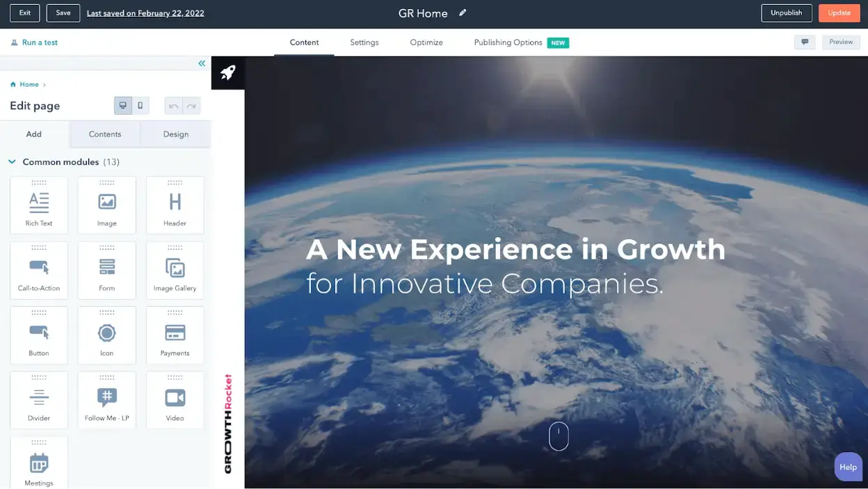Add the Meetings module
Viewport: 868px width, 489px height.
39,463
